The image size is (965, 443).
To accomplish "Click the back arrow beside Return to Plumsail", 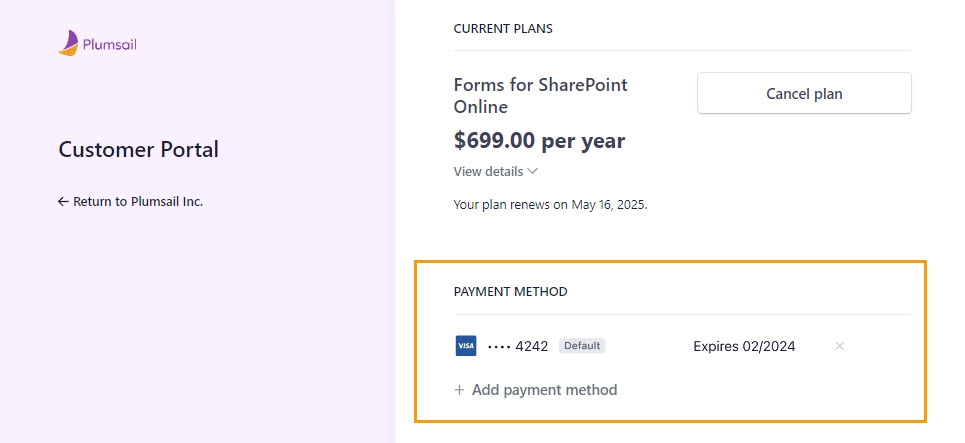I will click(63, 201).
